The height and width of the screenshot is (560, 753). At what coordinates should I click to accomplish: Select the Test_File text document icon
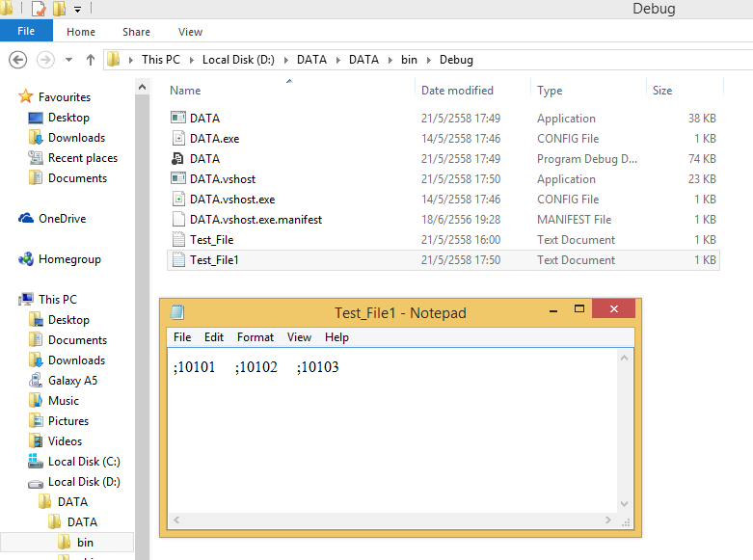pos(178,239)
